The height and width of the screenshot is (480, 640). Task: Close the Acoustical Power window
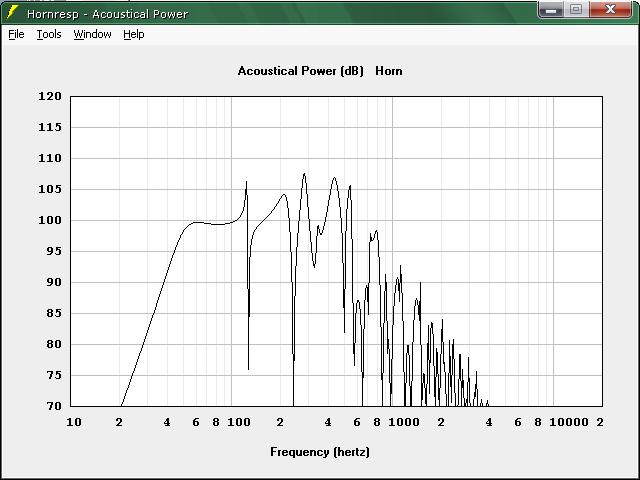pyautogui.click(x=610, y=10)
